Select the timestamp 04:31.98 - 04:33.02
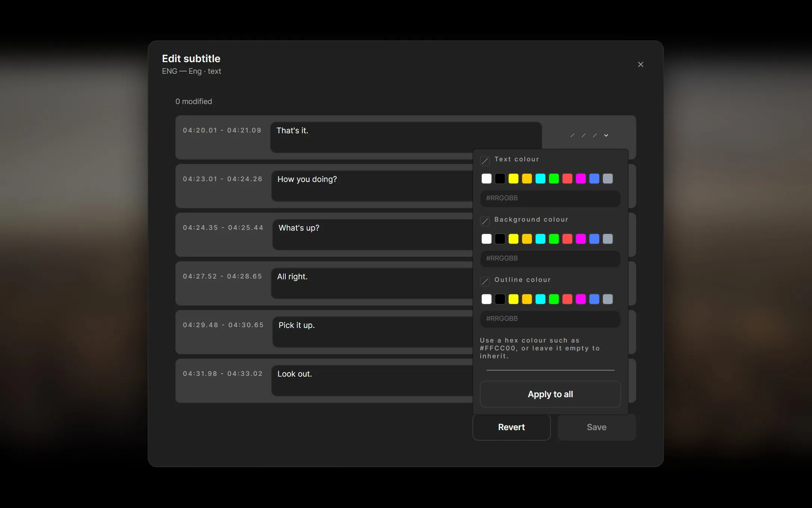The width and height of the screenshot is (812, 508). pos(223,374)
